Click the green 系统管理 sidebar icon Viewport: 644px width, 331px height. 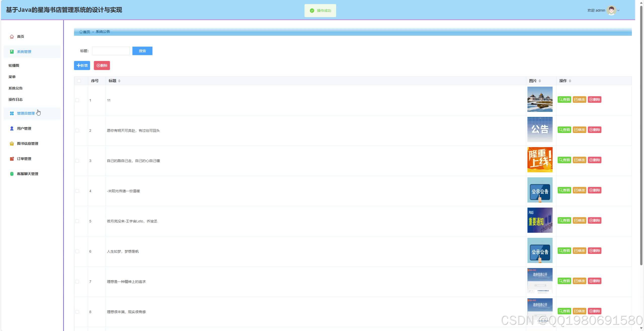(x=12, y=52)
